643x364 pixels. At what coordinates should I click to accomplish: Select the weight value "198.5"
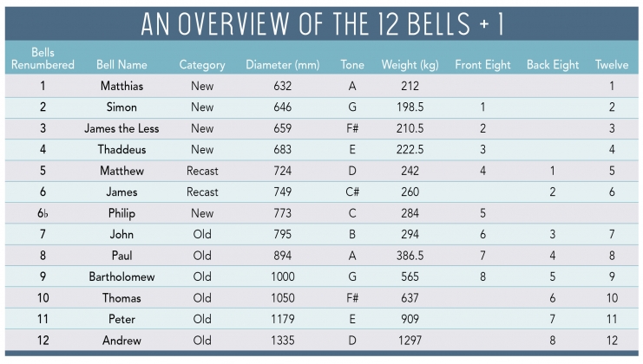click(410, 107)
